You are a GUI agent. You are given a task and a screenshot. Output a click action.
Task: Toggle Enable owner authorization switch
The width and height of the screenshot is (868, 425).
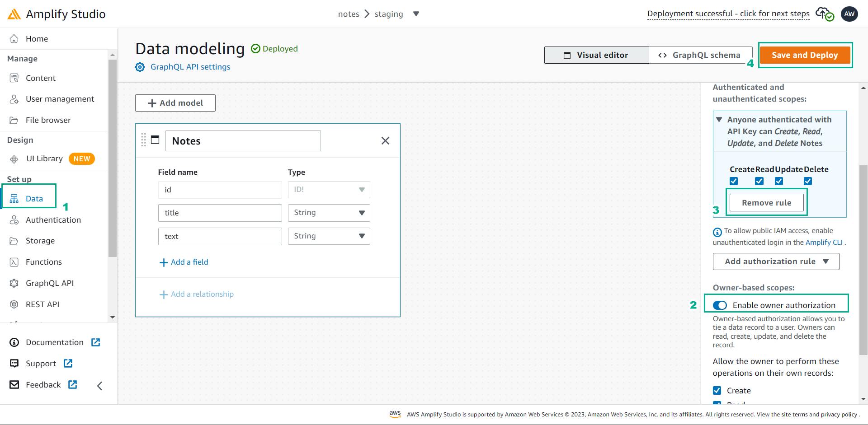(720, 305)
